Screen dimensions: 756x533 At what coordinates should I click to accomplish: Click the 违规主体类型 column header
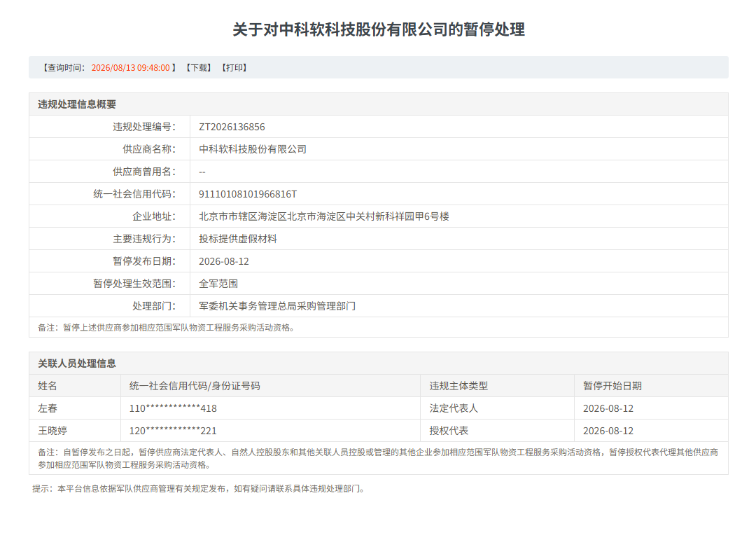[458, 386]
